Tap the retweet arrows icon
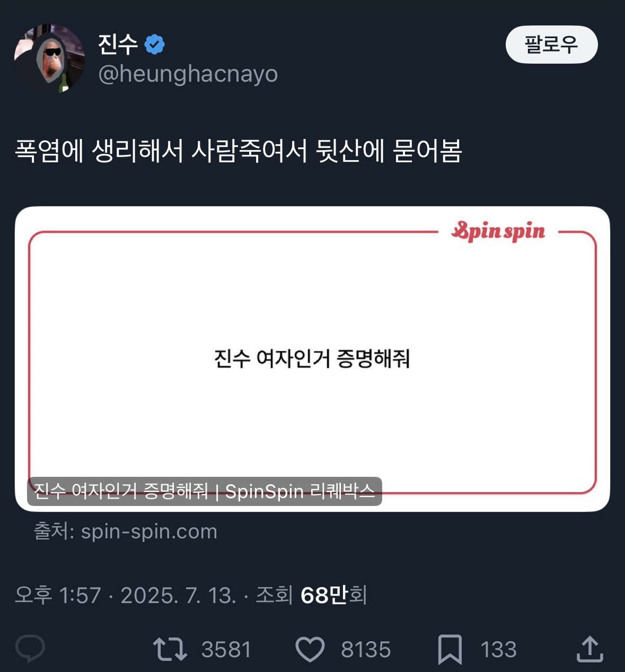 click(x=170, y=649)
